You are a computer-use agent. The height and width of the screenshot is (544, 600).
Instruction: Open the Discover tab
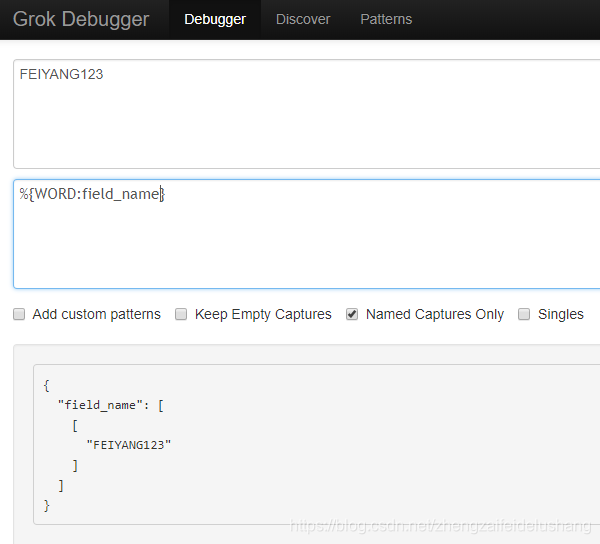303,19
